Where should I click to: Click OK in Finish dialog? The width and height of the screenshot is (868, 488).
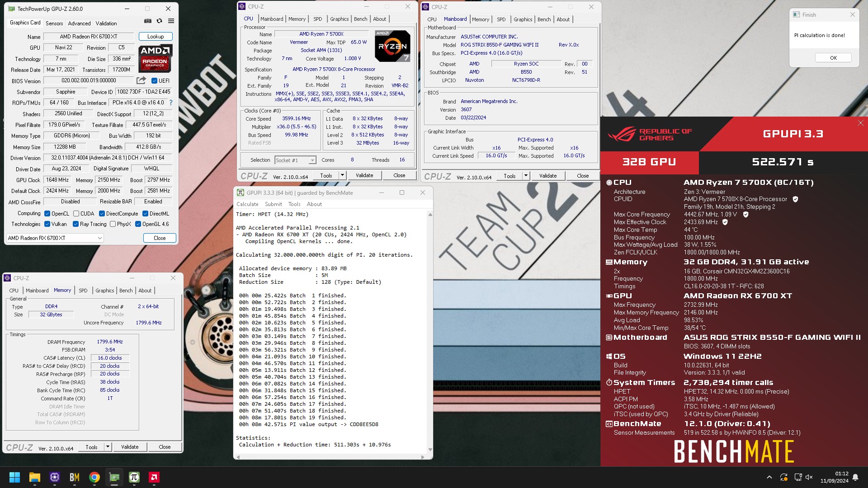(833, 58)
